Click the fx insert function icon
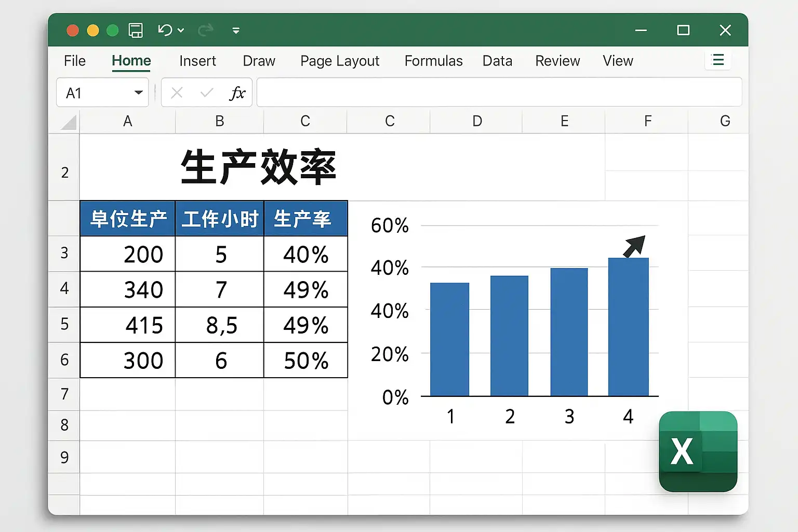The image size is (798, 532). tap(237, 93)
